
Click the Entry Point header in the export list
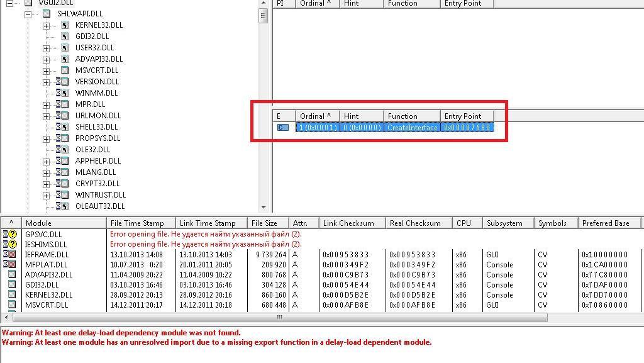467,116
